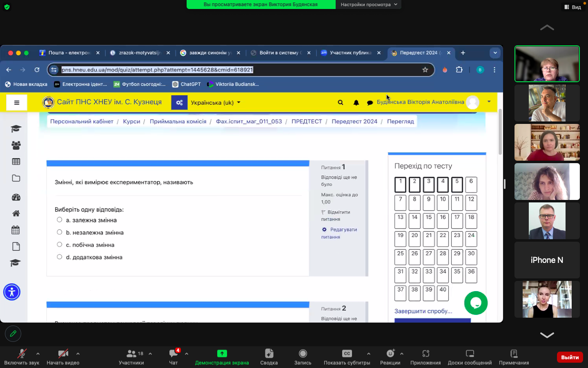Image resolution: width=588 pixels, height=368 pixels.
Task: Select answer d. додаткова змінна
Action: [60, 257]
